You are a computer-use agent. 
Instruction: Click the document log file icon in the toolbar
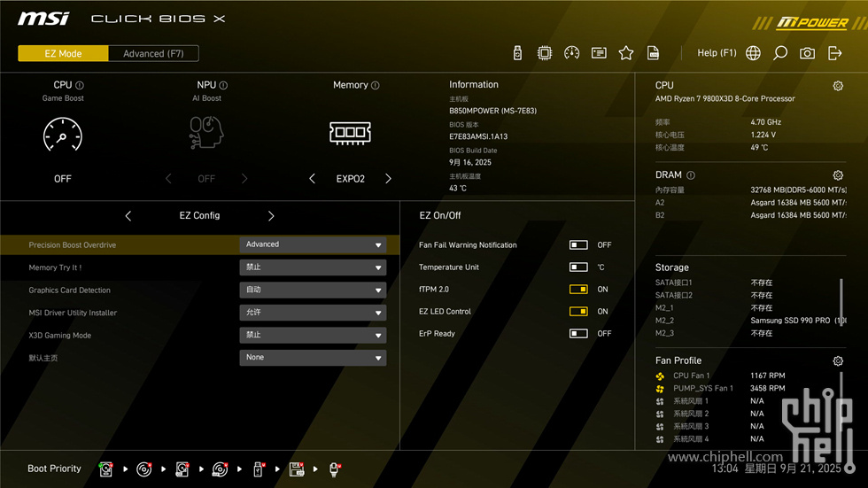(654, 53)
